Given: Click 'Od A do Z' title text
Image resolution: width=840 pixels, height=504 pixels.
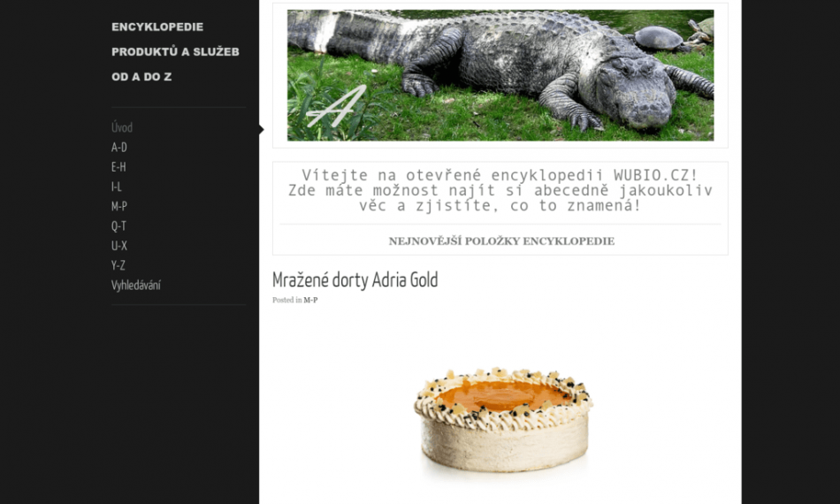Looking at the screenshot, I should [x=141, y=77].
